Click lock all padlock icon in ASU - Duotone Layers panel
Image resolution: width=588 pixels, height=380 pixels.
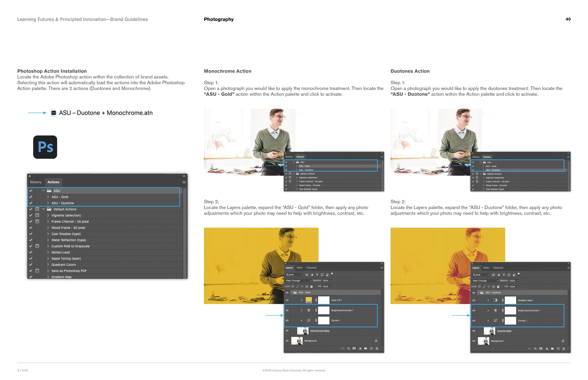498,287
